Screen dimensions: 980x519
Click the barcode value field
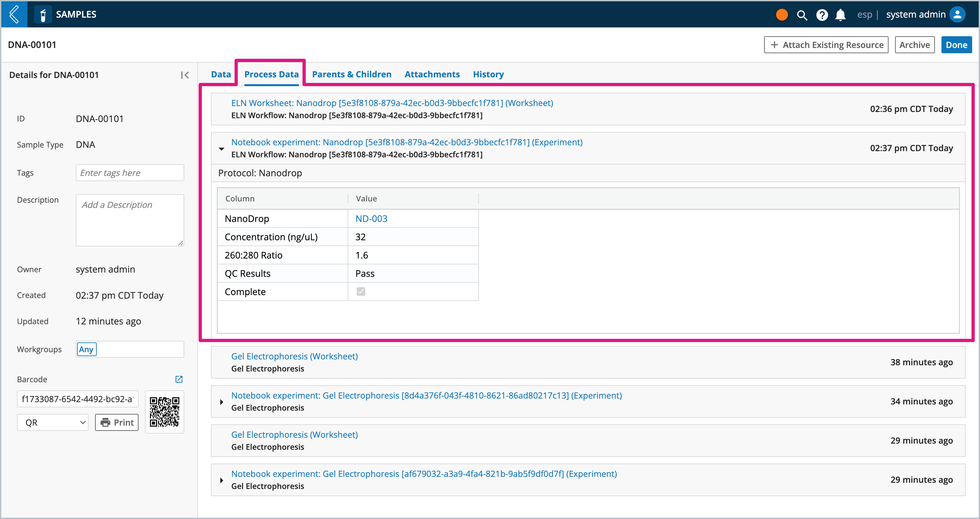78,399
